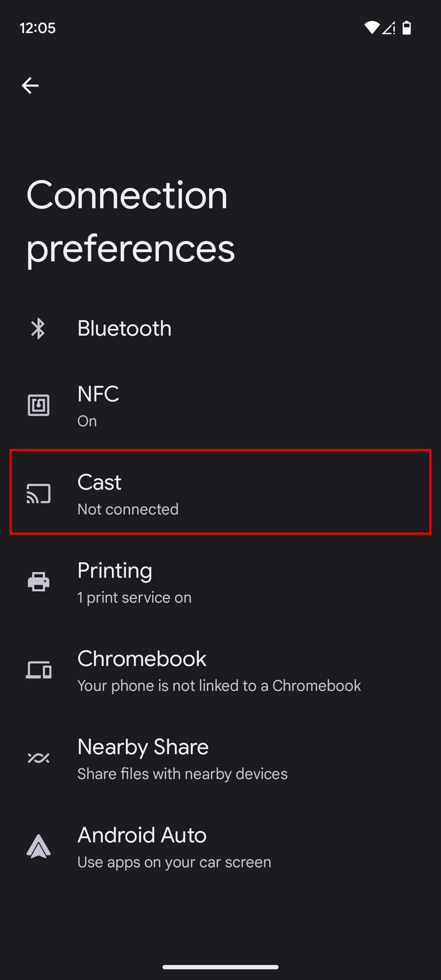Viewport: 441px width, 980px height.
Task: Tap the Bluetooth symbol icon
Action: pos(38,328)
